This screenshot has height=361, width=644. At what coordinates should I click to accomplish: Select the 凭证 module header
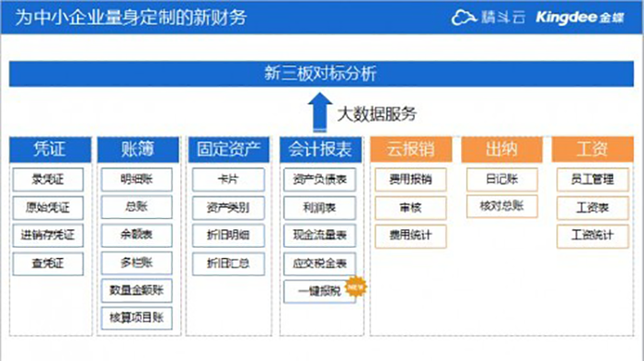(x=50, y=149)
